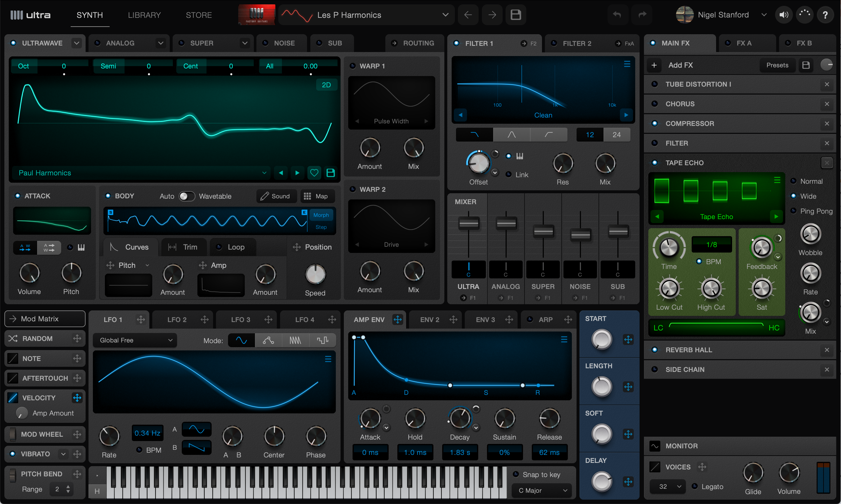Save the current preset with the disk icon

point(515,15)
